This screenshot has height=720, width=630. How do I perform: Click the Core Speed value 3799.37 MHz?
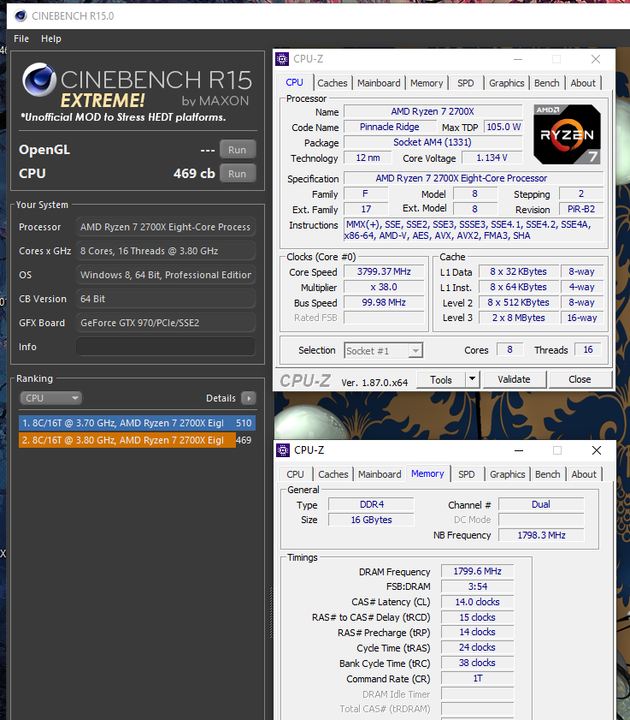pos(384,272)
